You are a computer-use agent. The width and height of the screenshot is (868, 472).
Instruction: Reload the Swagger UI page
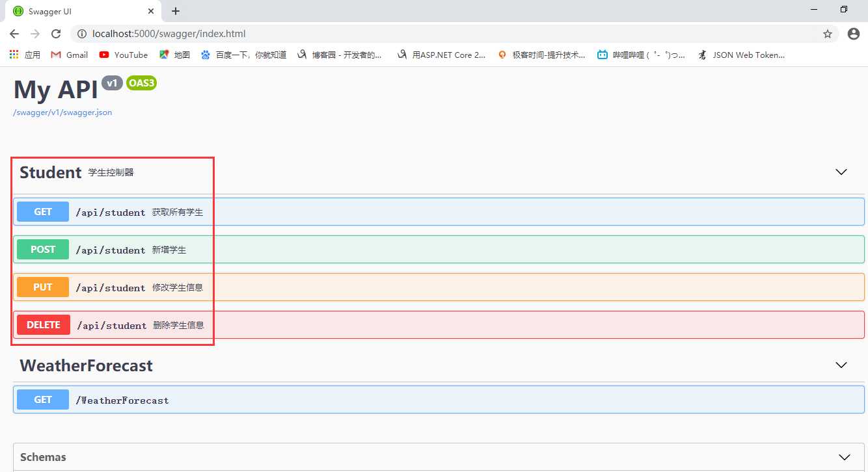point(56,34)
